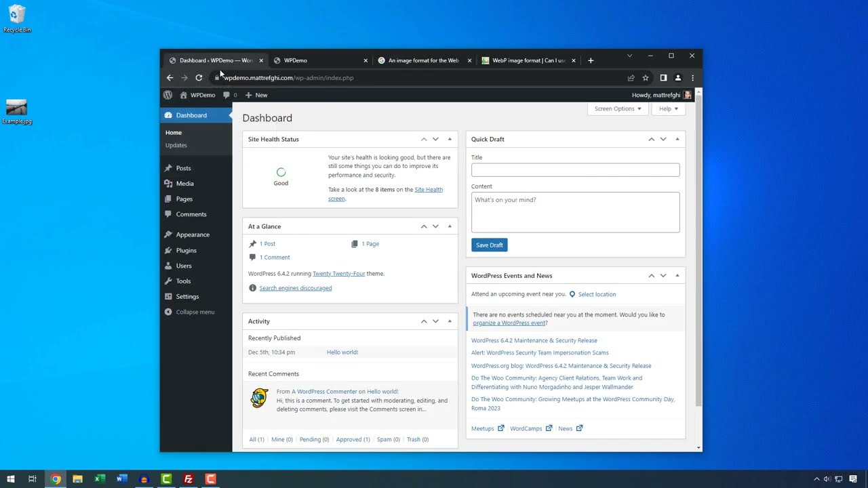This screenshot has height=488, width=868.
Task: Close the WebP image format tab
Action: click(574, 60)
